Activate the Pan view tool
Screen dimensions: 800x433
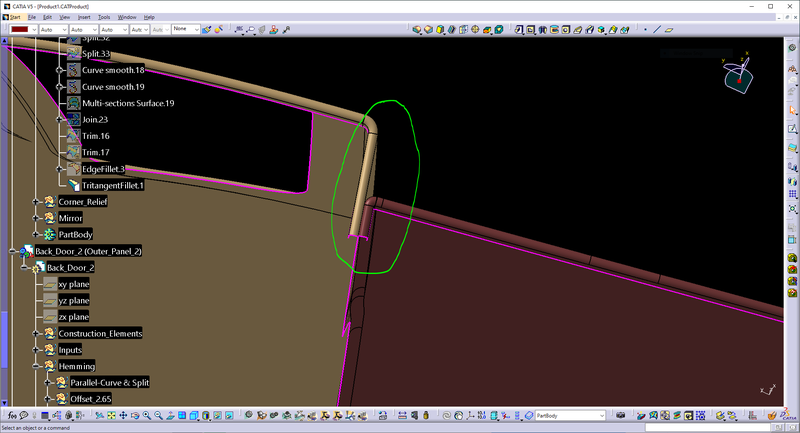pyautogui.click(x=123, y=416)
